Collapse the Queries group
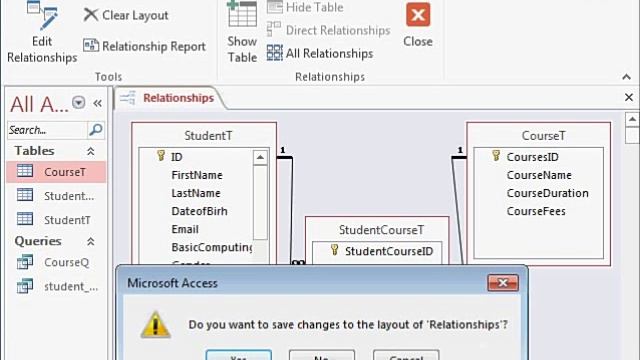Image resolution: width=640 pixels, height=360 pixels. click(91, 242)
